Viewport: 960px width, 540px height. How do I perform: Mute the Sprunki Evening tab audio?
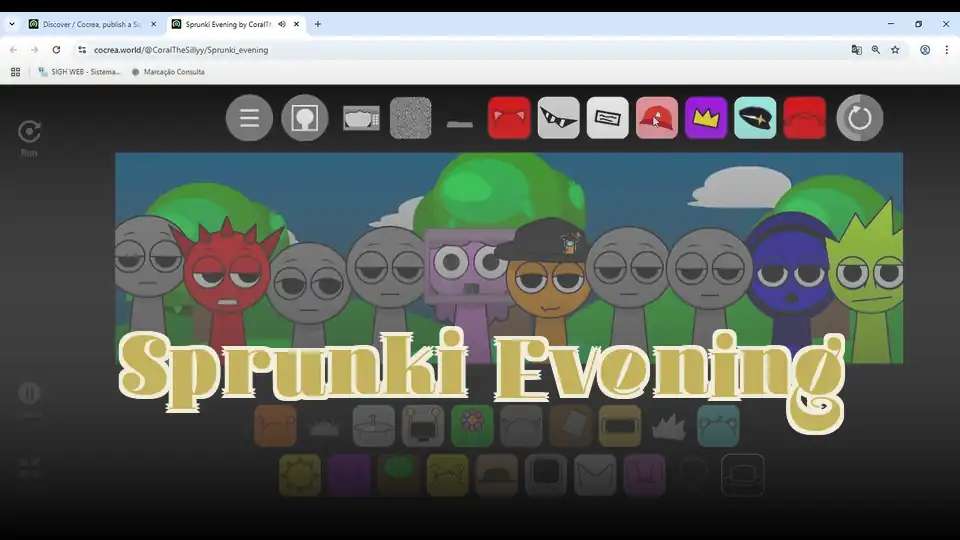(x=282, y=24)
